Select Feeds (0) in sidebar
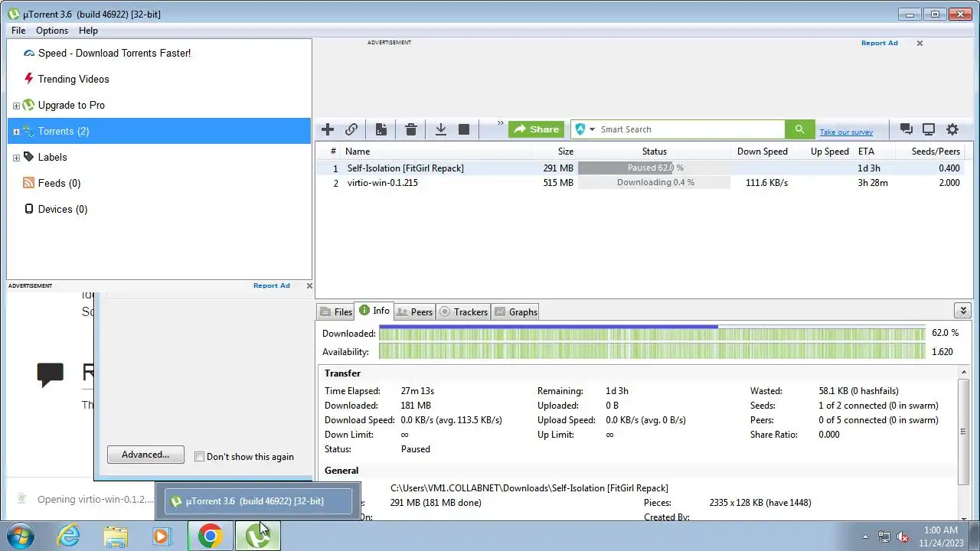 click(x=52, y=183)
